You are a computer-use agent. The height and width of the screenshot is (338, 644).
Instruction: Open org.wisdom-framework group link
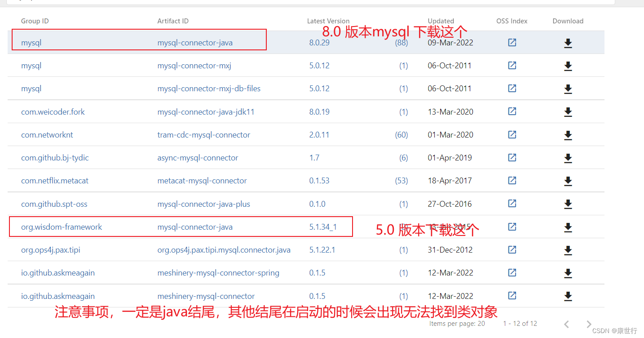click(62, 227)
